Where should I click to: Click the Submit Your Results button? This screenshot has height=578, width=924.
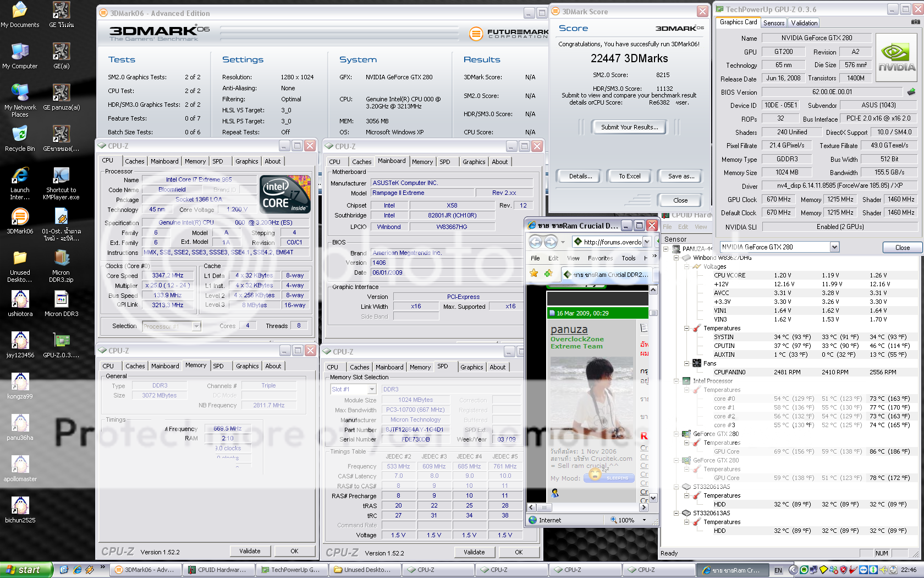pyautogui.click(x=629, y=127)
